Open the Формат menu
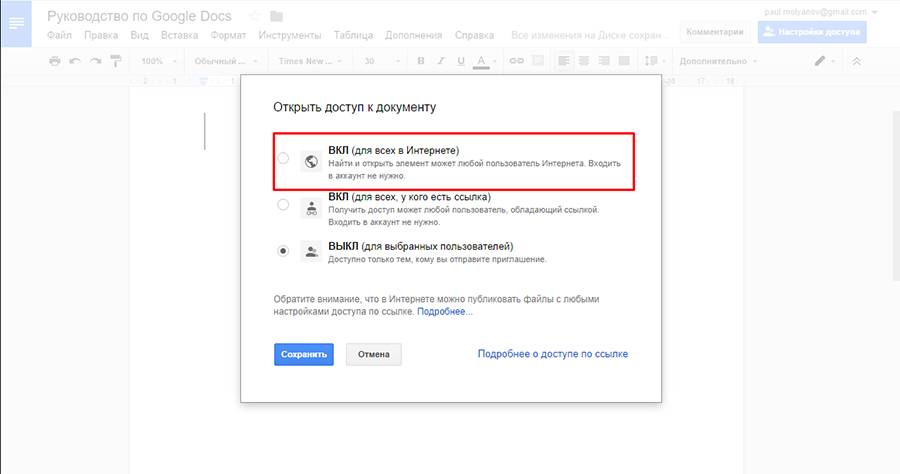 [x=228, y=35]
